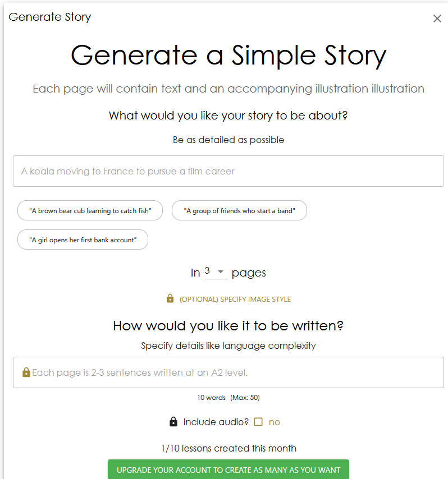Click the number 3 in the pages selector
This screenshot has width=448, height=479.
208,271
